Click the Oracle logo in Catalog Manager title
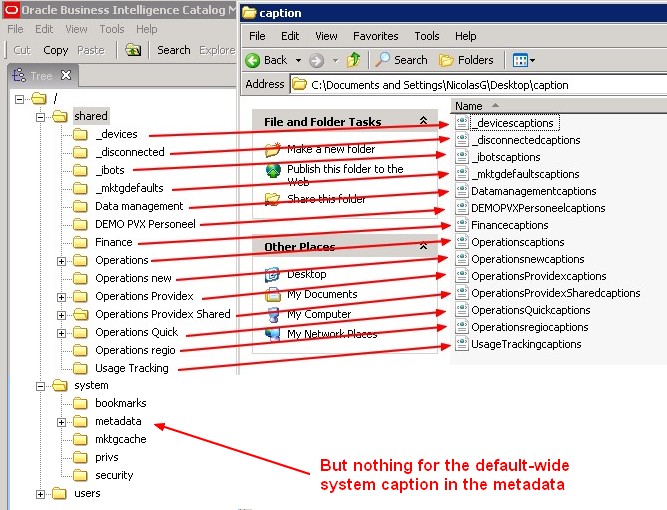Image resolution: width=667 pixels, height=510 pixels. (x=11, y=10)
